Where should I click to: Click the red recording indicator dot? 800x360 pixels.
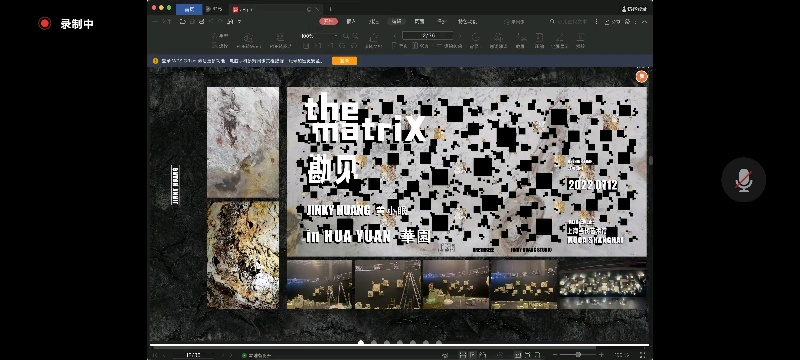point(45,23)
